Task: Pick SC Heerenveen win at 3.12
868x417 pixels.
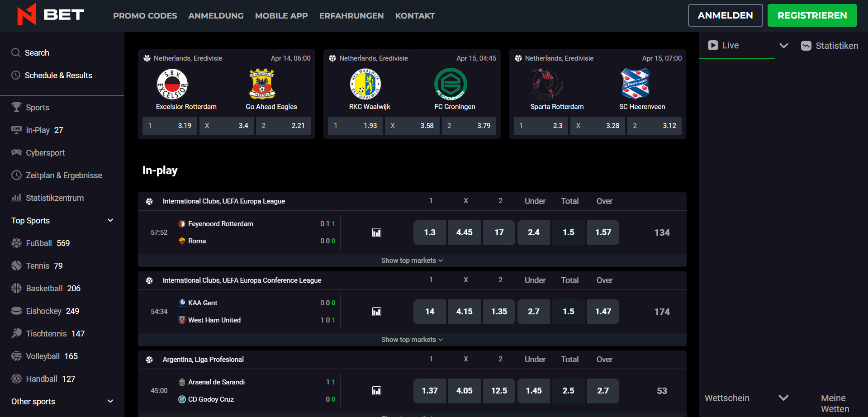Action: (x=655, y=126)
